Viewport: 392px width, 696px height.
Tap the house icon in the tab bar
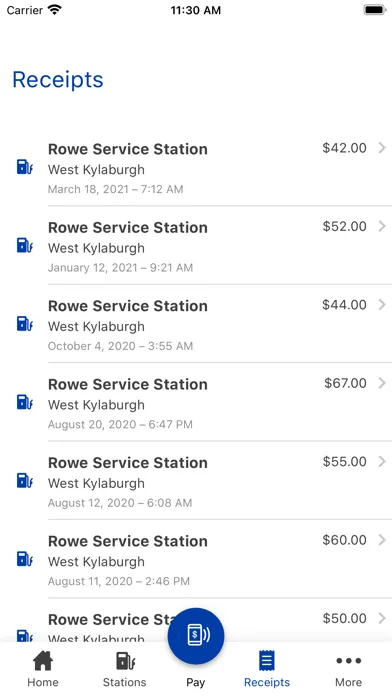(43, 661)
